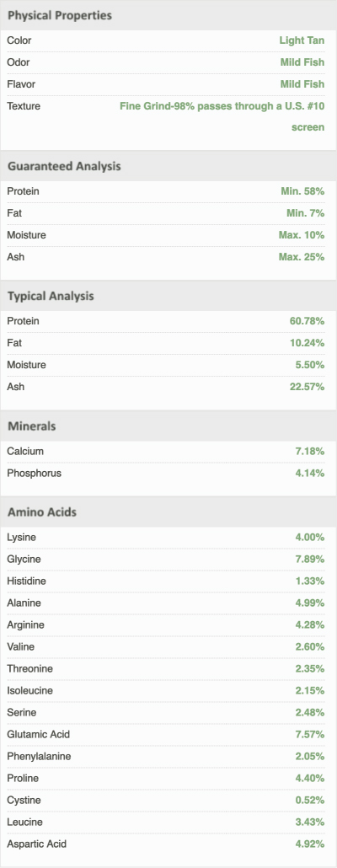
Task: Click the Amino Acids section header
Action: click(x=168, y=512)
